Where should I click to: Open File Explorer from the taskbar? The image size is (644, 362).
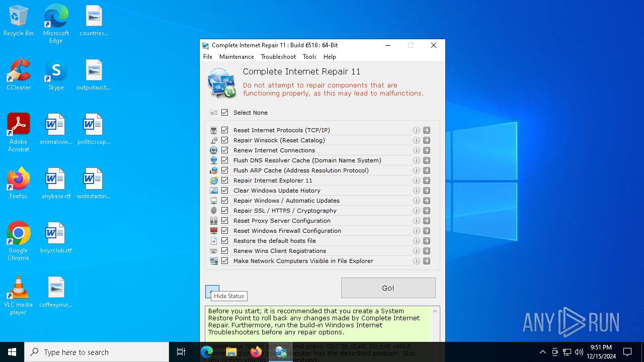[x=231, y=352]
